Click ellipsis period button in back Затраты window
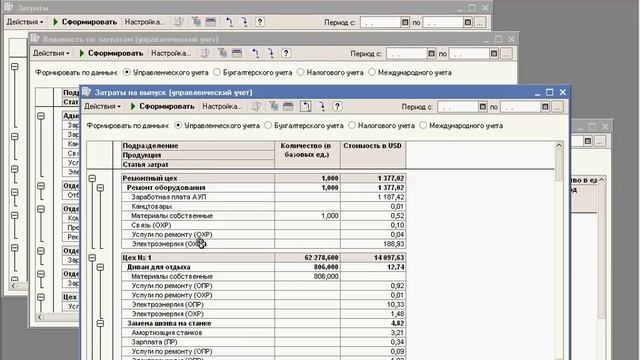Screen dimensions: 640x360 click(x=480, y=22)
